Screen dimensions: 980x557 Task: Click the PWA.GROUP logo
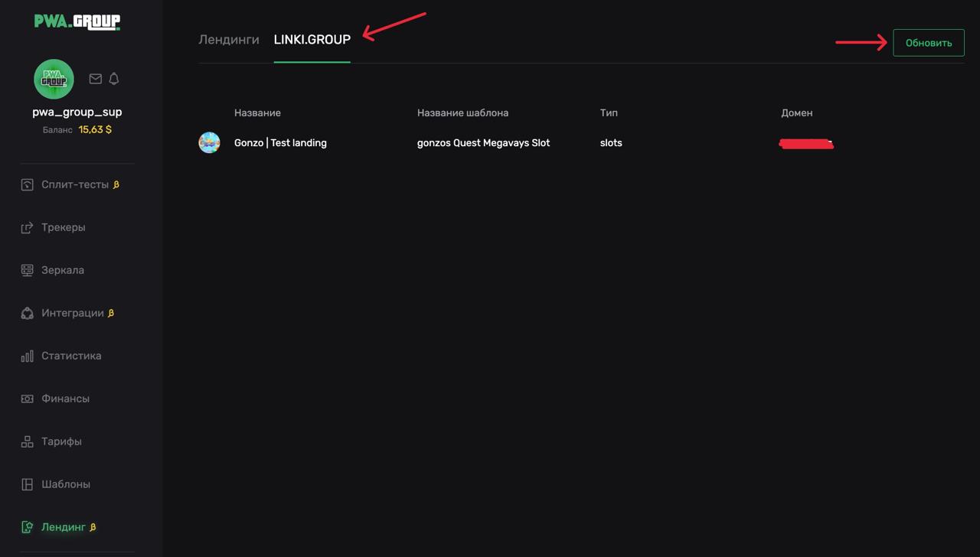coord(77,21)
